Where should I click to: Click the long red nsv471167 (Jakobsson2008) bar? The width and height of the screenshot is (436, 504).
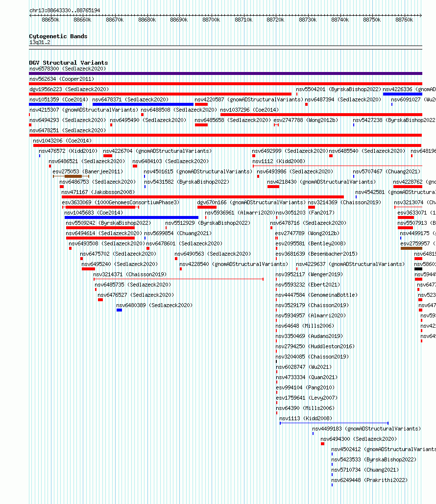click(202, 197)
